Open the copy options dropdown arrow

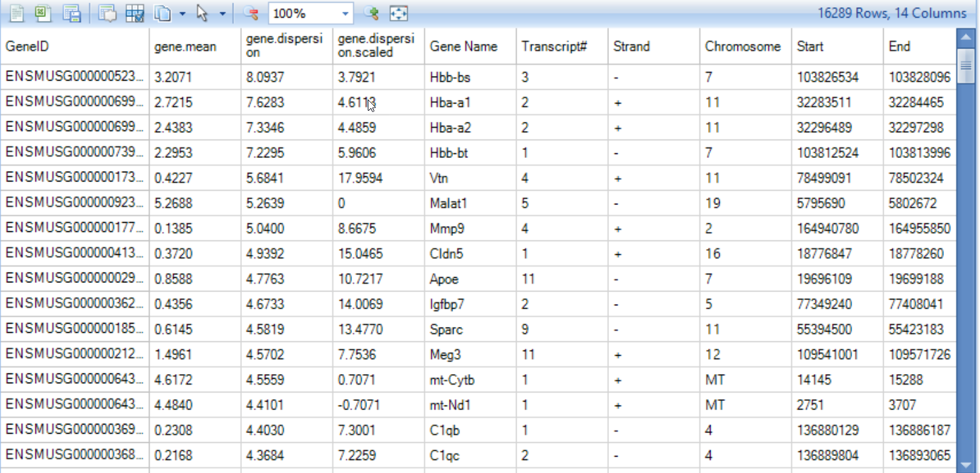[182, 14]
